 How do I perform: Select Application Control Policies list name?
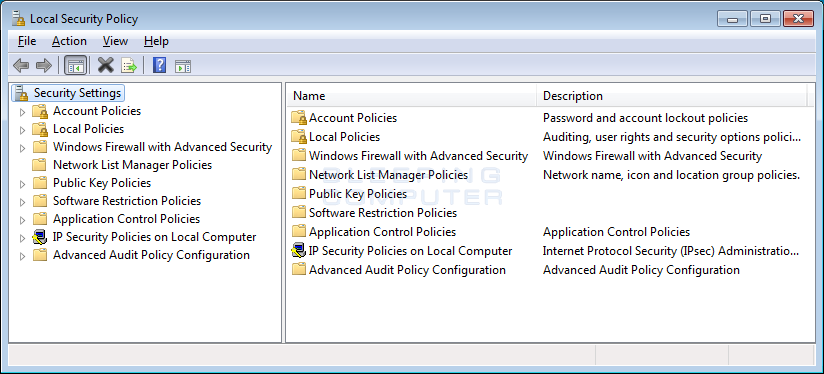click(383, 232)
